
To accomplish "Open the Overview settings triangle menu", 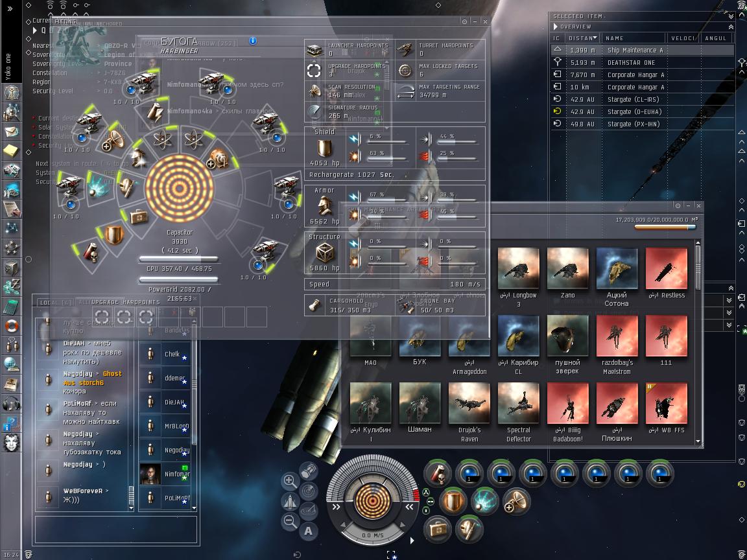I will (x=556, y=27).
